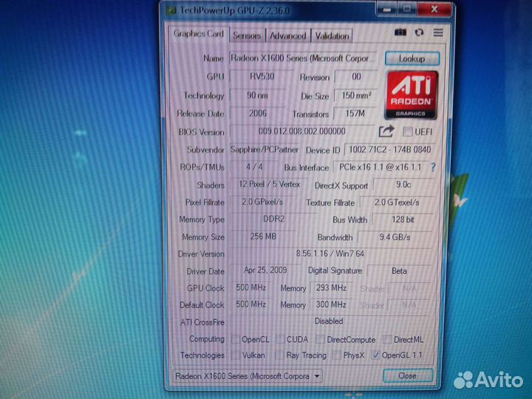Click the GPU Clock value 500 MHz
Image resolution: width=532 pixels, height=399 pixels.
[x=250, y=287]
